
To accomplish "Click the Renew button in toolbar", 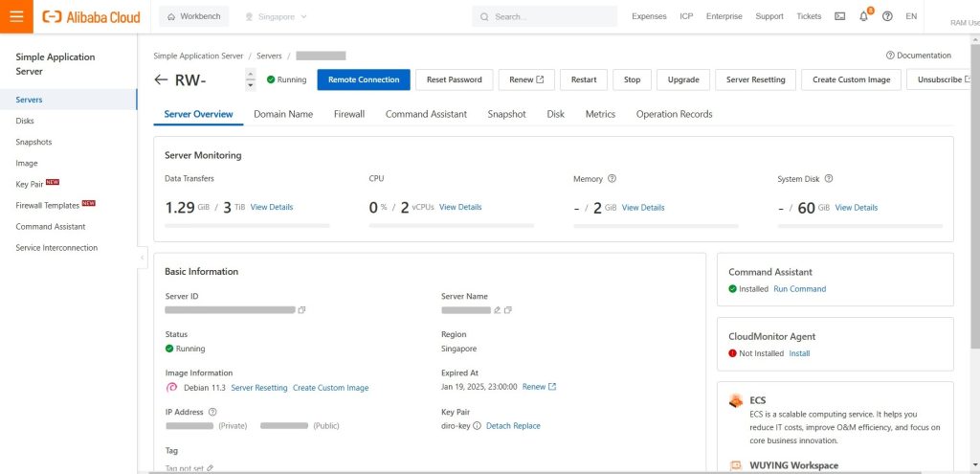I will (x=527, y=80).
